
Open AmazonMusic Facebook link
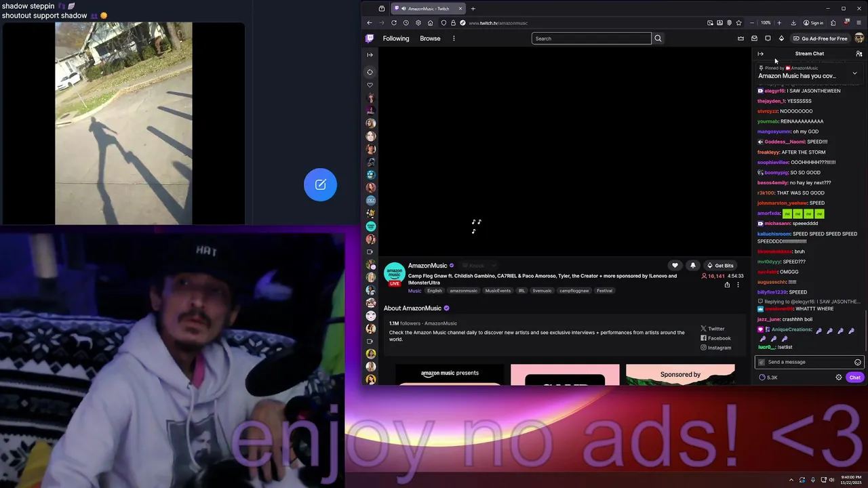click(x=715, y=338)
